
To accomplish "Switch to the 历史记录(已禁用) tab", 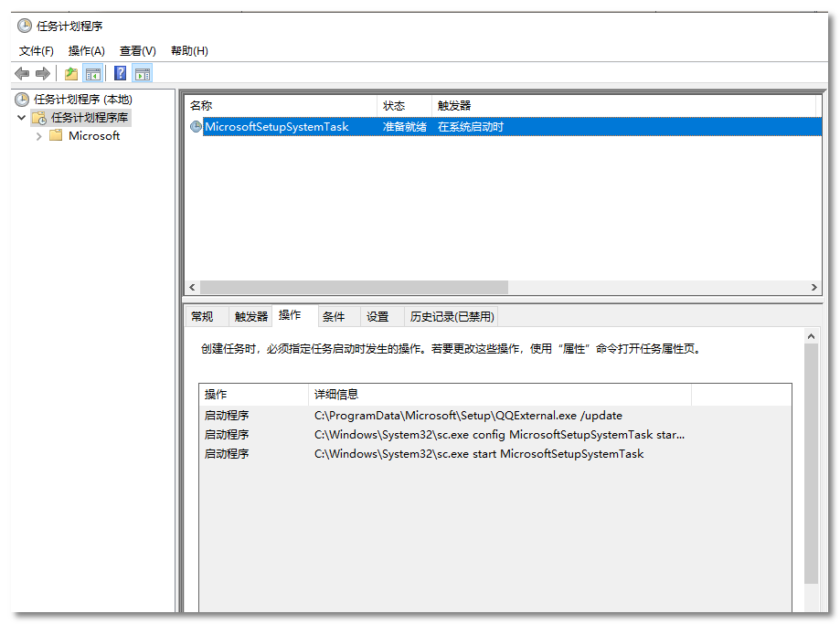I will pos(452,317).
